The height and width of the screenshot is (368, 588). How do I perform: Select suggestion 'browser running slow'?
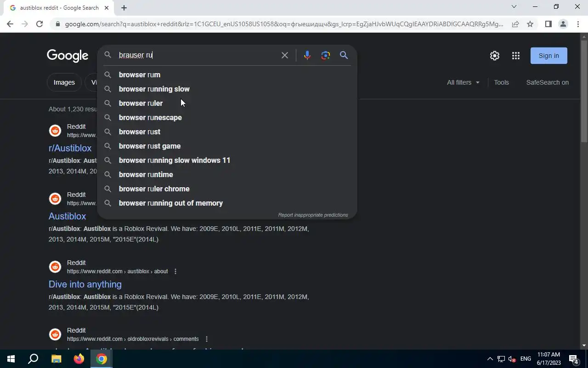pos(227,89)
